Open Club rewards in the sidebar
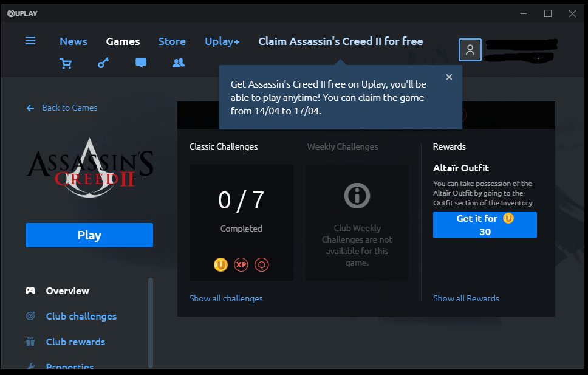This screenshot has height=375, width=588. coord(75,342)
